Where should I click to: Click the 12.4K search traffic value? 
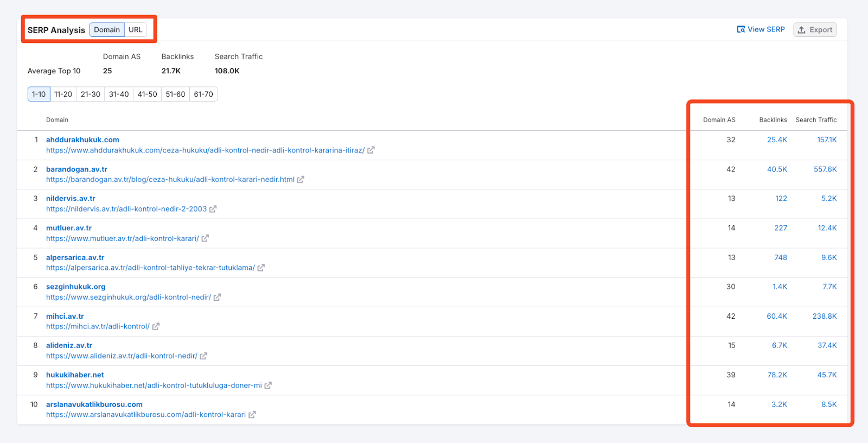tap(827, 228)
